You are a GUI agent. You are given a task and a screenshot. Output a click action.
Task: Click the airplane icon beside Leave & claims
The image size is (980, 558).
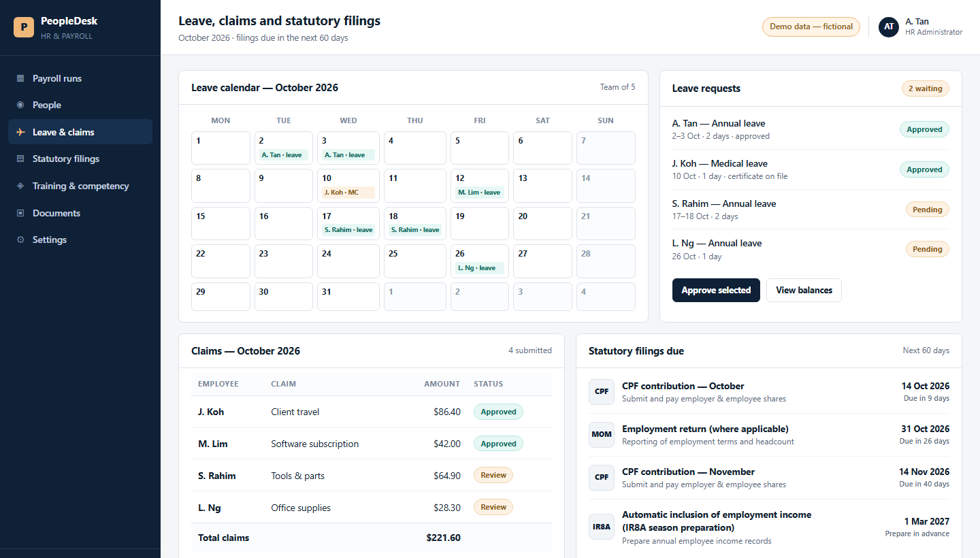pyautogui.click(x=20, y=132)
